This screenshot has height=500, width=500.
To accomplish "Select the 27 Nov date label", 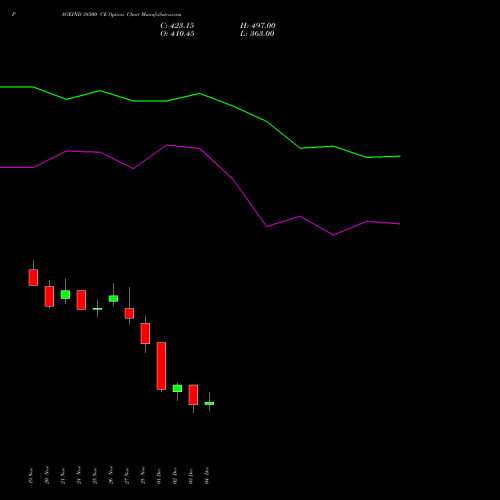I will tap(127, 475).
